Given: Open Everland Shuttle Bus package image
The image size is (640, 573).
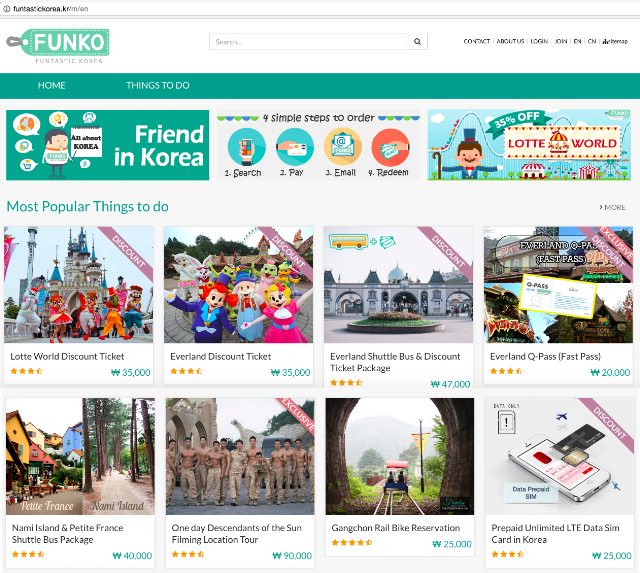Looking at the screenshot, I should 398,284.
